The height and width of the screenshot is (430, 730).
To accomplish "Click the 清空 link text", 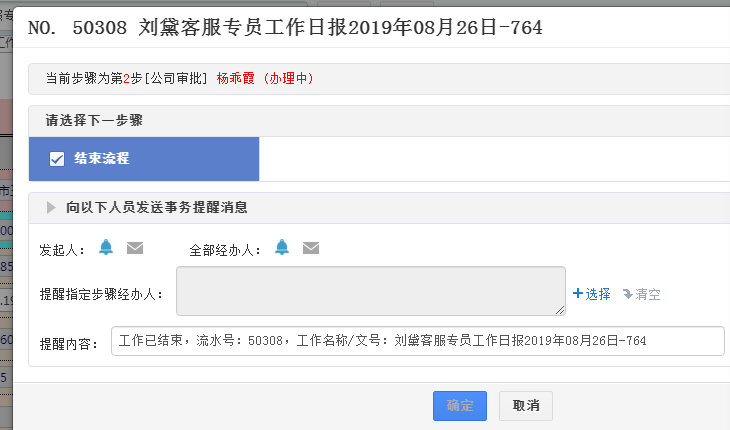I will [648, 294].
